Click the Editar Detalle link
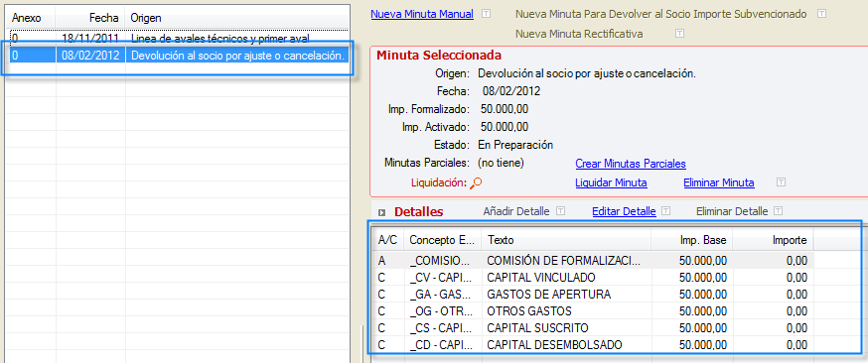Image resolution: width=868 pixels, height=363 pixels. (624, 211)
